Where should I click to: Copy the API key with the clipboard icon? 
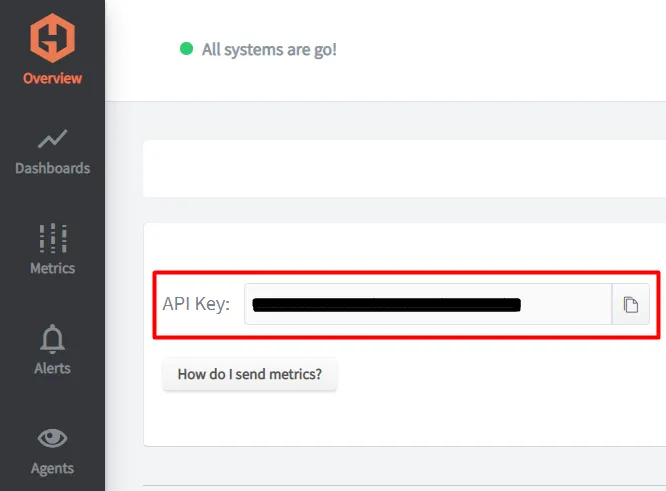click(x=631, y=305)
